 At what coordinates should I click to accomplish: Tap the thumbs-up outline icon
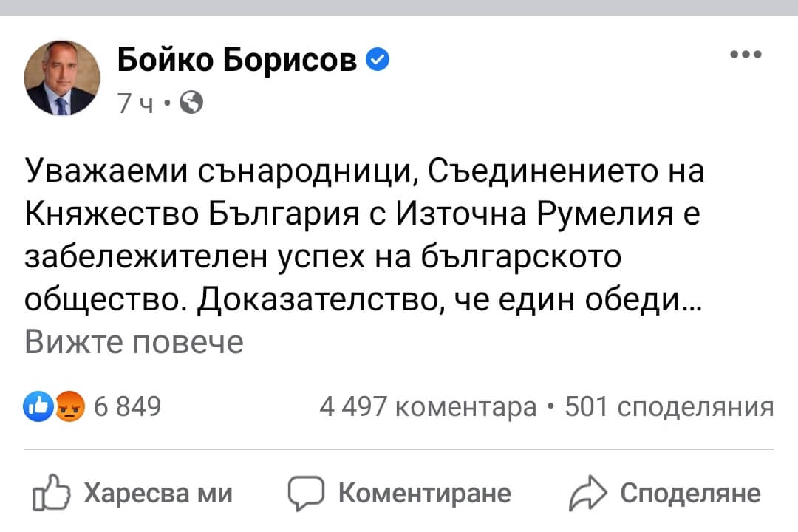click(x=51, y=493)
